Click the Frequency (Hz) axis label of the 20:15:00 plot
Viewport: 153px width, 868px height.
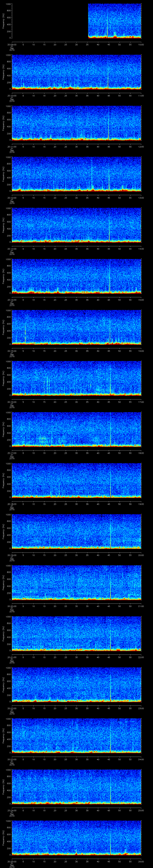pos(3,327)
